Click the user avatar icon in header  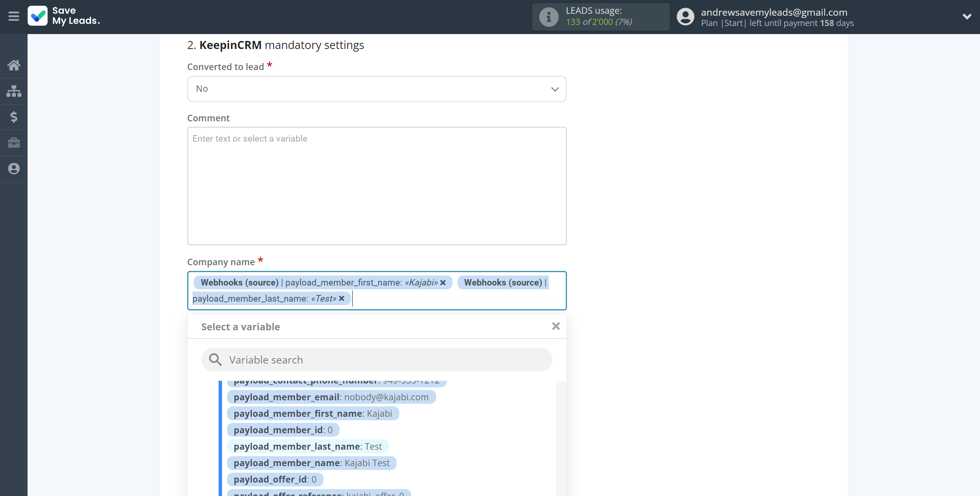tap(685, 17)
